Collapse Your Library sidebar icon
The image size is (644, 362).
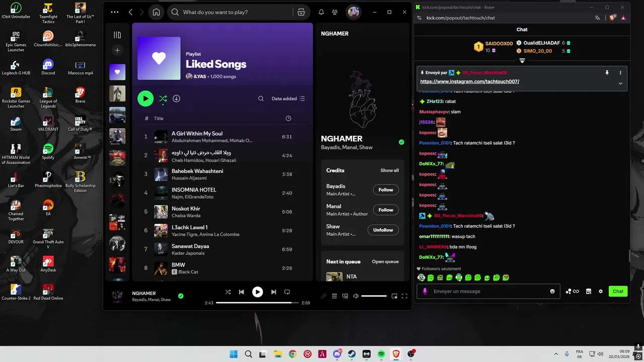[x=117, y=35]
